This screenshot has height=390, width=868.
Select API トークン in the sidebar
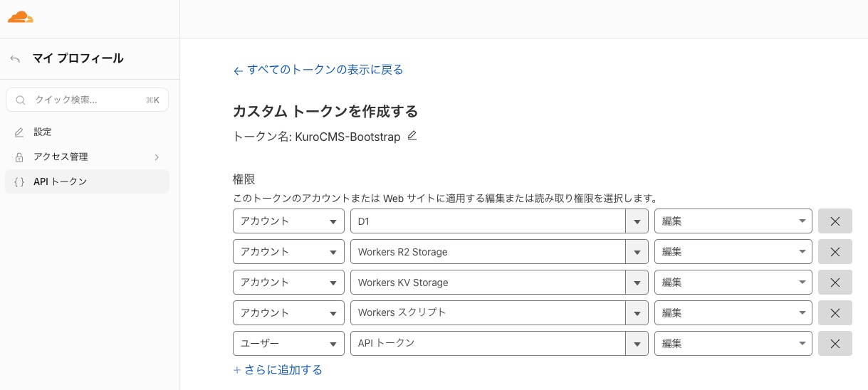[x=87, y=181]
